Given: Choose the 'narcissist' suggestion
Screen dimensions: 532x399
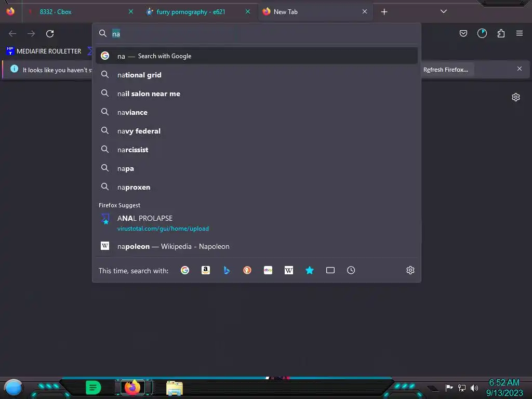Looking at the screenshot, I should pyautogui.click(x=257, y=150).
